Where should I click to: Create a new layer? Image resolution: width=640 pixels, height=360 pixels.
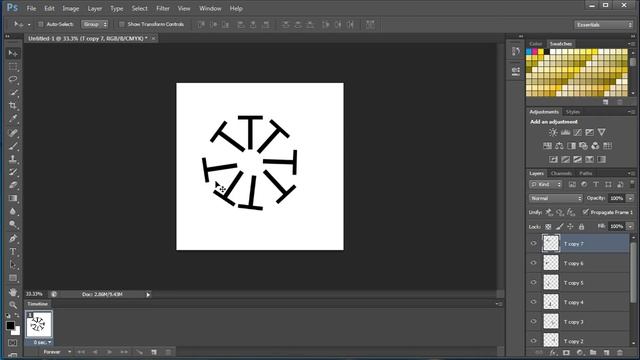click(x=607, y=353)
